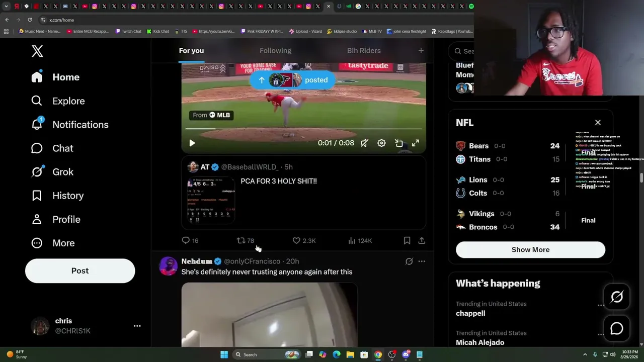The image size is (644, 362).
Task: Open the Eklipse studio bookmark
Action: pos(342,31)
